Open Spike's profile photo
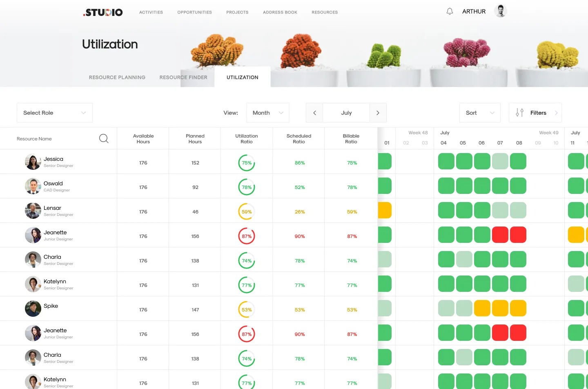Screen dimensions: 588x389 pos(33,309)
